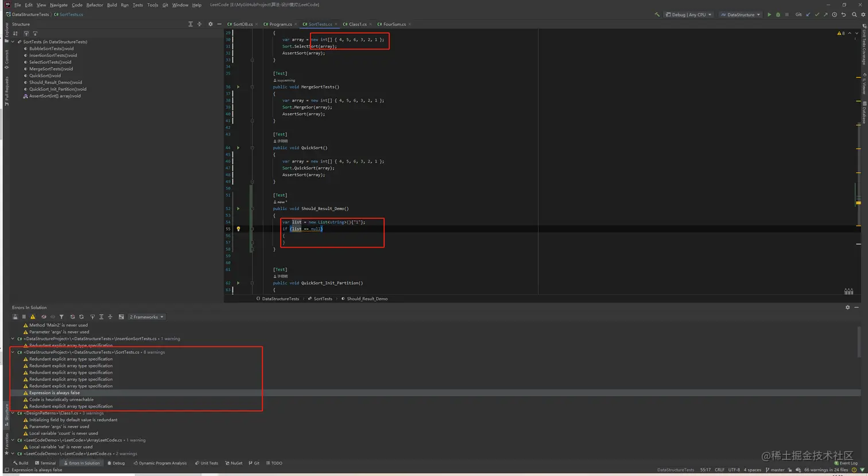Start debugging with the green bug icon
The image size is (868, 476).
pos(778,15)
